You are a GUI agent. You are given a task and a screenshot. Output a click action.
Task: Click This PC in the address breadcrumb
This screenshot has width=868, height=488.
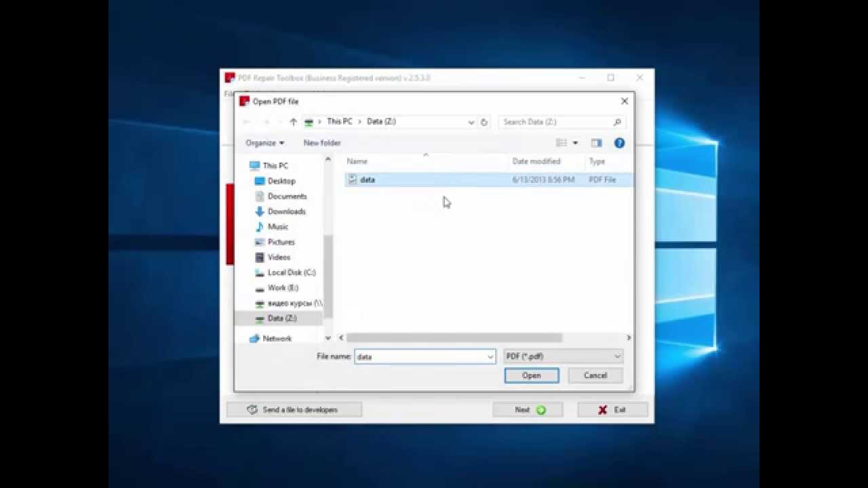click(x=339, y=121)
